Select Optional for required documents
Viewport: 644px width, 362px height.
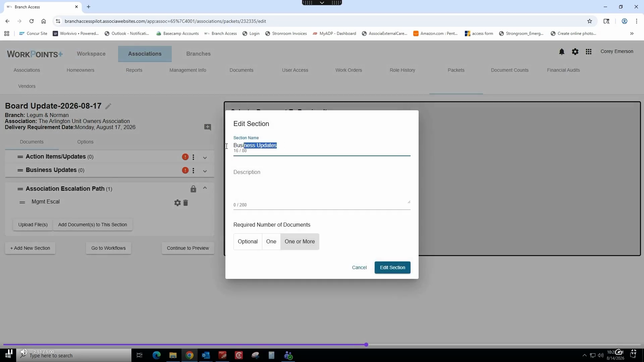[248, 242]
